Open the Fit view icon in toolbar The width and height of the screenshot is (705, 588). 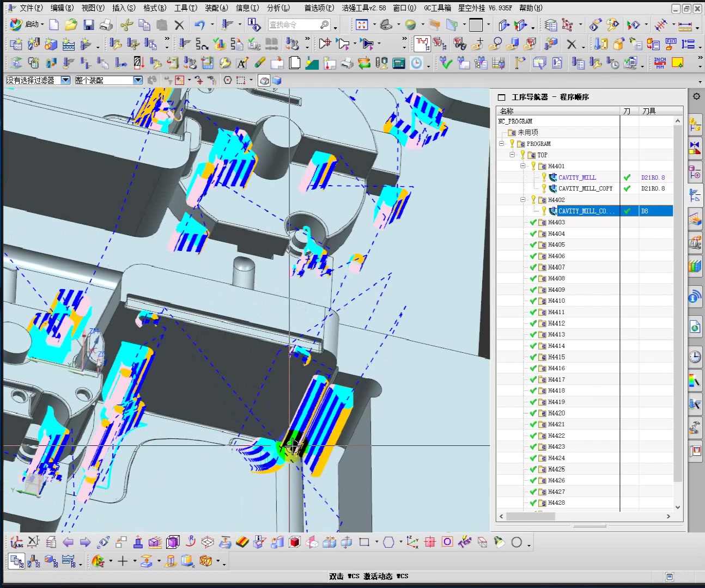(362, 25)
